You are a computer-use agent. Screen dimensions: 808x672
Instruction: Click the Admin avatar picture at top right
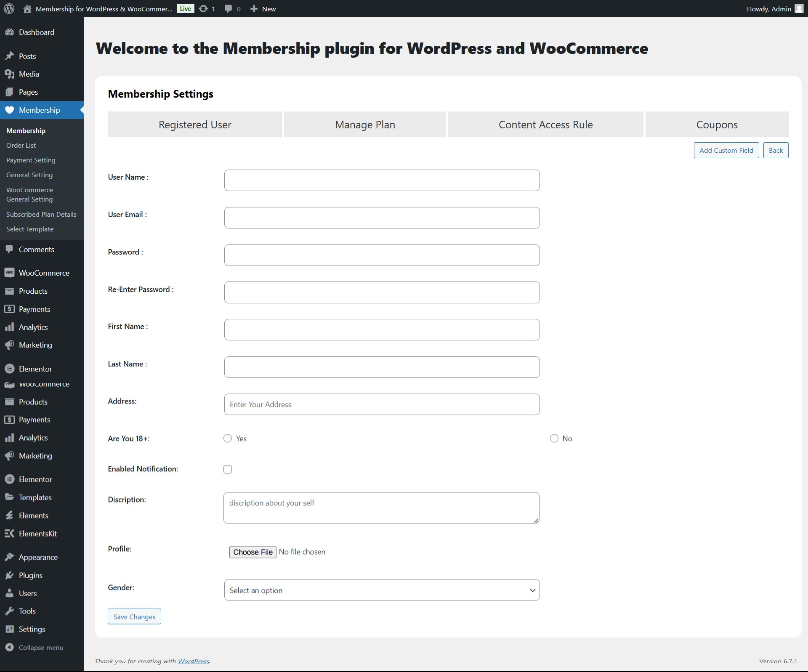799,8
